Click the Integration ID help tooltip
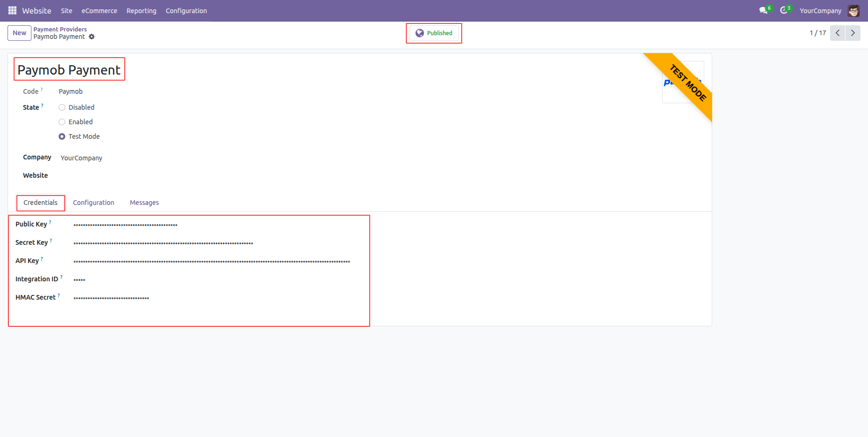The width and height of the screenshot is (868, 437). [x=61, y=277]
